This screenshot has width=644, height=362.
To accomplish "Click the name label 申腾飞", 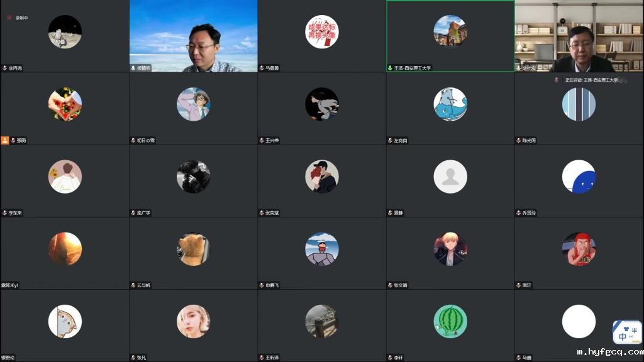I will 272,285.
